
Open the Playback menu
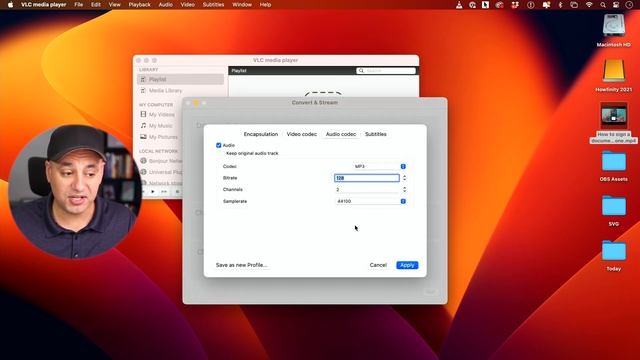(x=140, y=5)
